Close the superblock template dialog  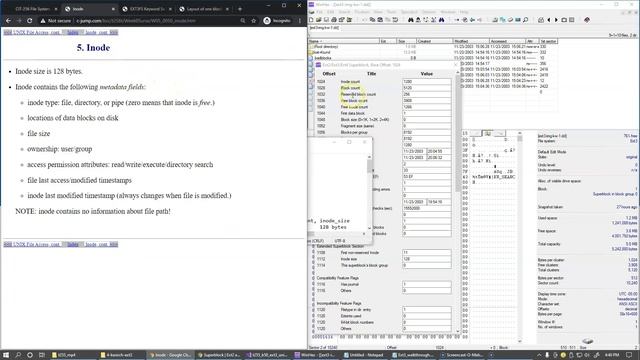tap(456, 65)
